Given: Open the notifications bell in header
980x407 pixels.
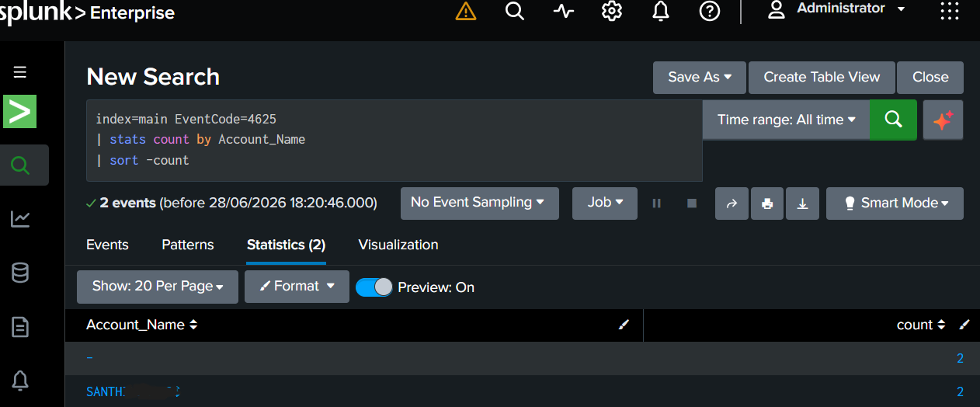Looking at the screenshot, I should tap(661, 11).
